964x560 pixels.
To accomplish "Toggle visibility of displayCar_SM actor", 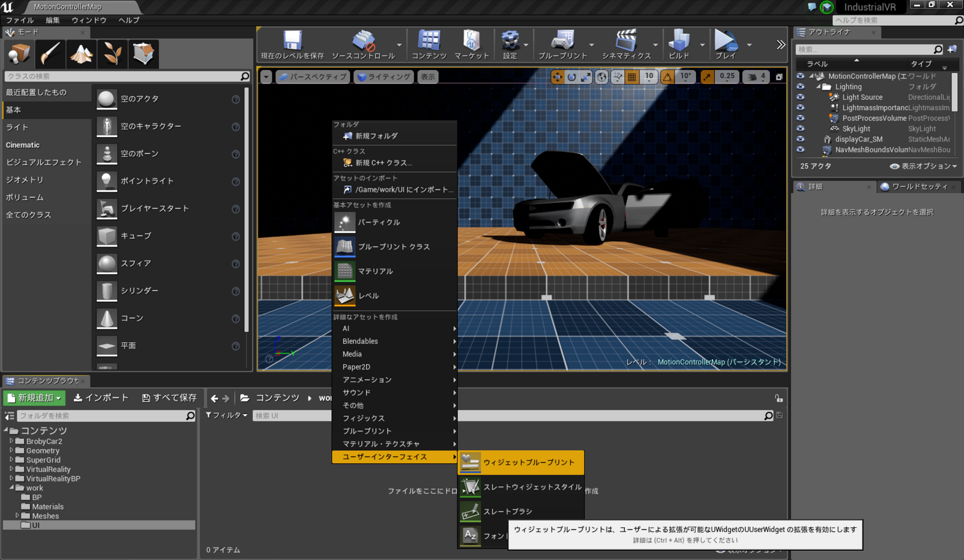I will [801, 139].
